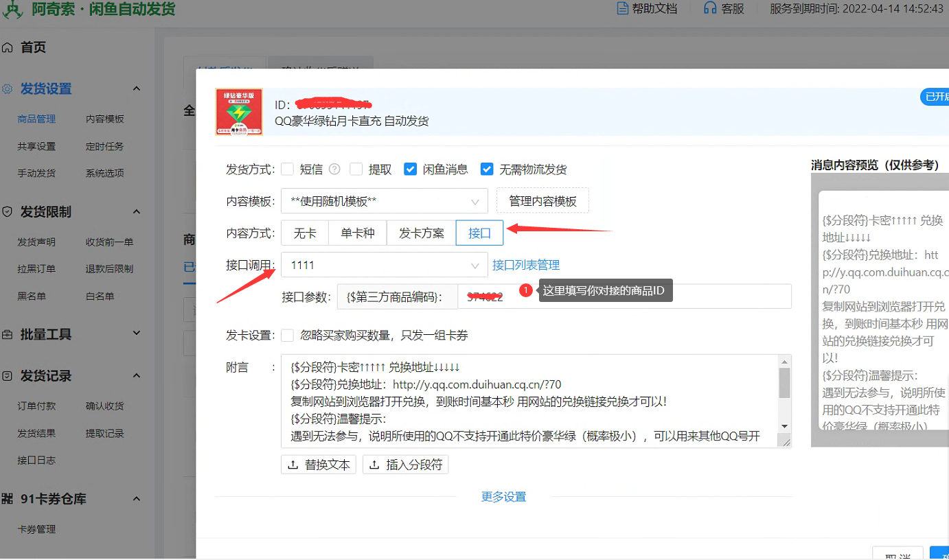The image size is (949, 560).
Task: Click the 91卡券仓库 sidebar icon
Action: pyautogui.click(x=8, y=499)
